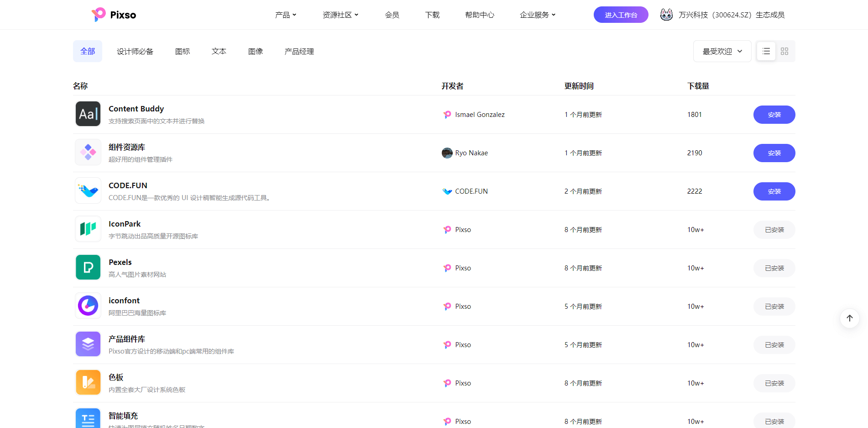868x428 pixels.
Task: Click '2 个月前更新' in CODE.FUN row
Action: (x=583, y=191)
